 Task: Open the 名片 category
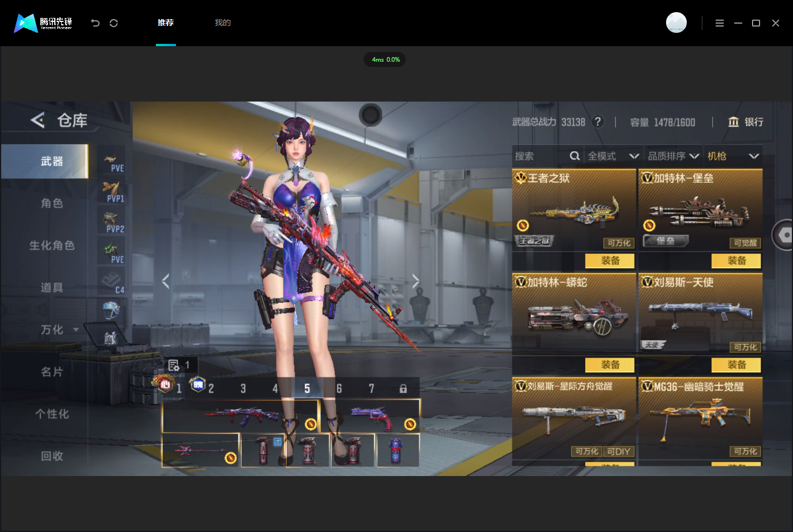click(52, 372)
